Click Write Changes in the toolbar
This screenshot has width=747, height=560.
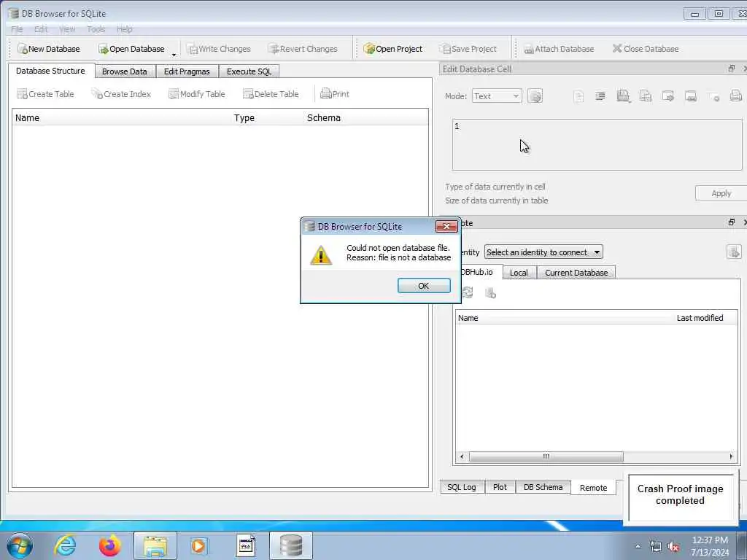pyautogui.click(x=219, y=49)
